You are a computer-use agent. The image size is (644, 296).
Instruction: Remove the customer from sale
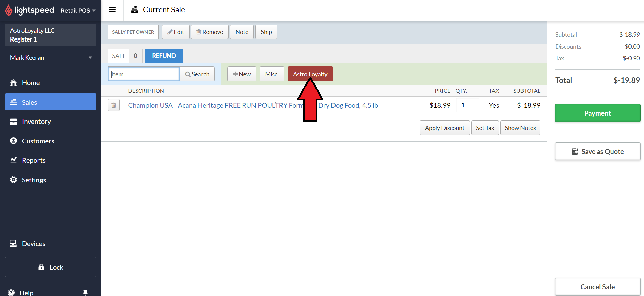pyautogui.click(x=210, y=32)
